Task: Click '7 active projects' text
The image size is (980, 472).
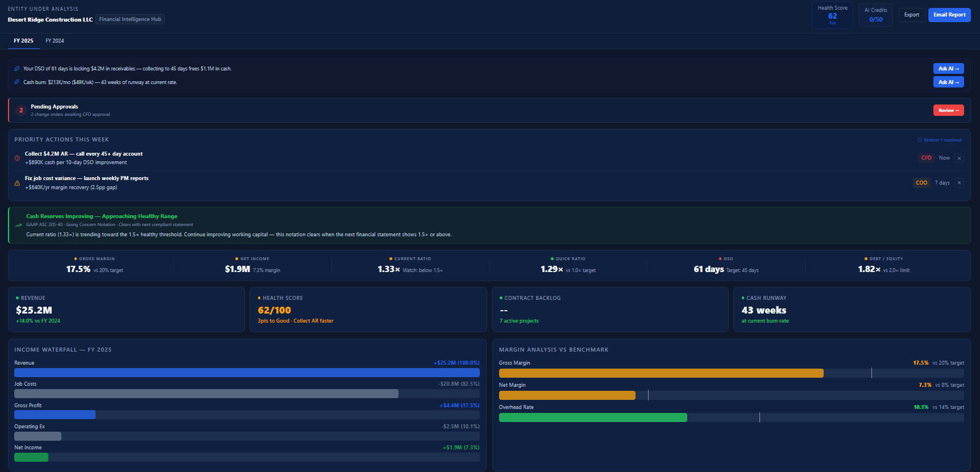Action: coord(519,321)
